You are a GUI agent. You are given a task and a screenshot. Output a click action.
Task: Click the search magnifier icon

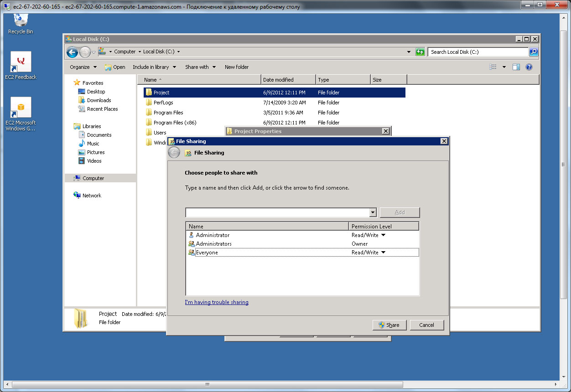pos(533,52)
